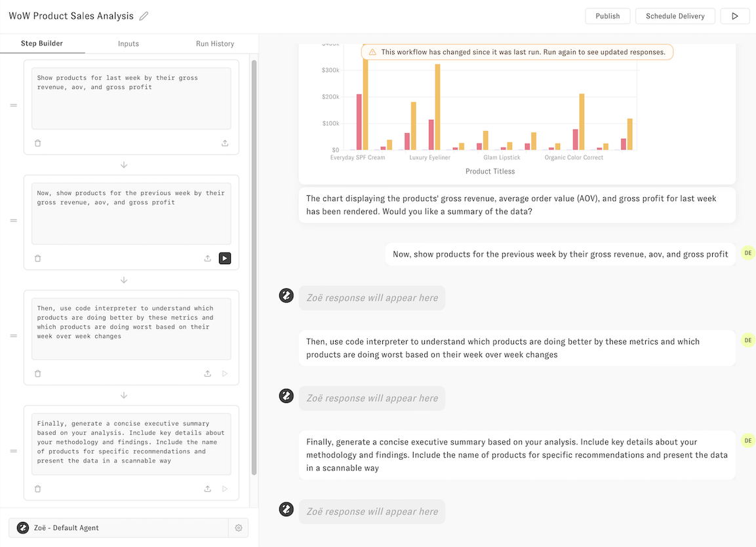The height and width of the screenshot is (547, 756).
Task: Click the arrow between first and second steps
Action: click(x=124, y=164)
